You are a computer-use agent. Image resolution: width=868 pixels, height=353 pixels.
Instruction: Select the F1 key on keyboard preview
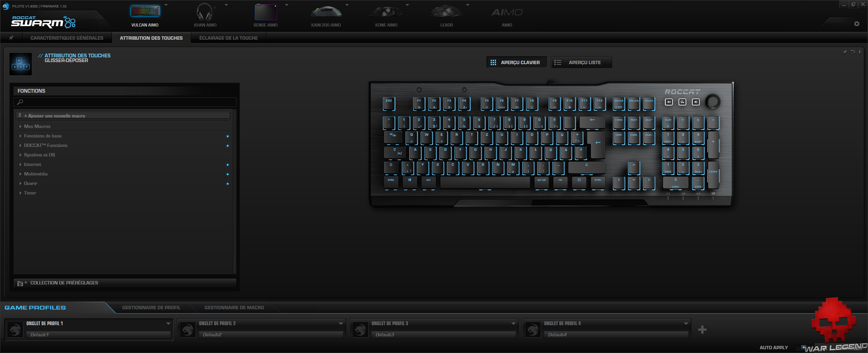pyautogui.click(x=419, y=104)
